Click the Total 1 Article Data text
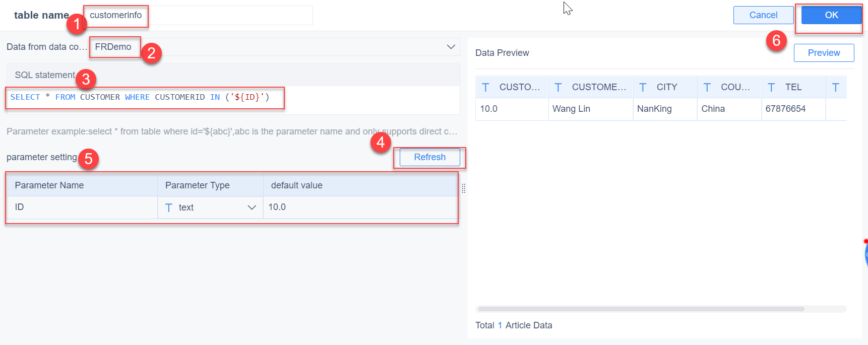 point(514,325)
